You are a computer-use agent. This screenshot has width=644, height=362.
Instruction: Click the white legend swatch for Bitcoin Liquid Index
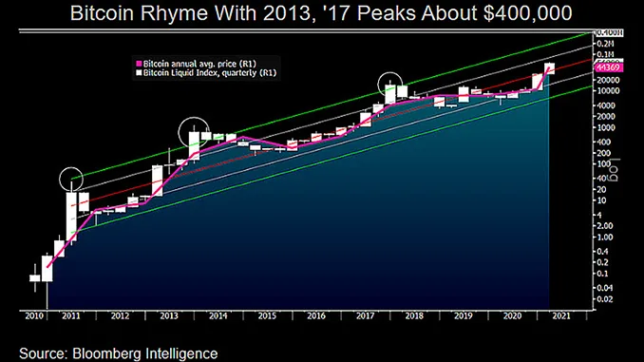click(139, 73)
